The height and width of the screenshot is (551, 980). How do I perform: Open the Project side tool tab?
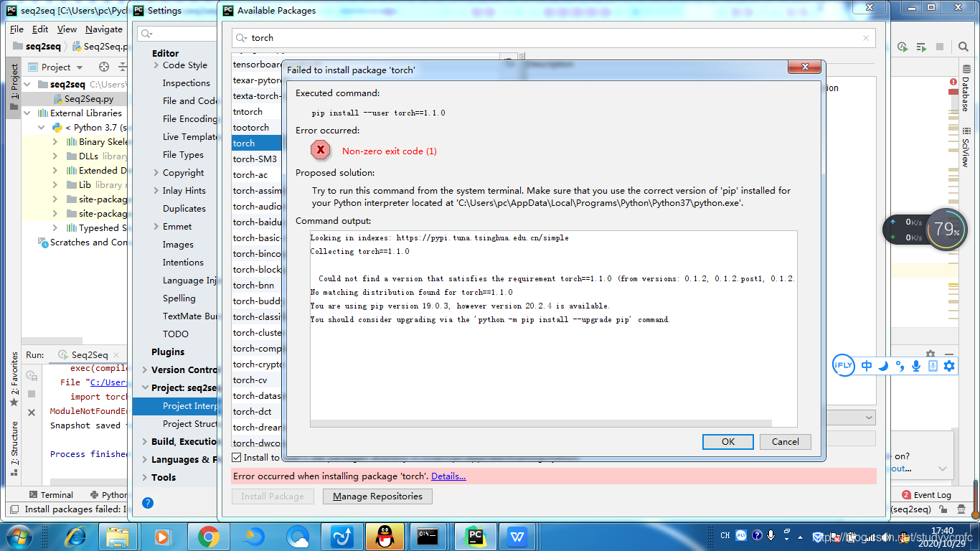tap(14, 87)
